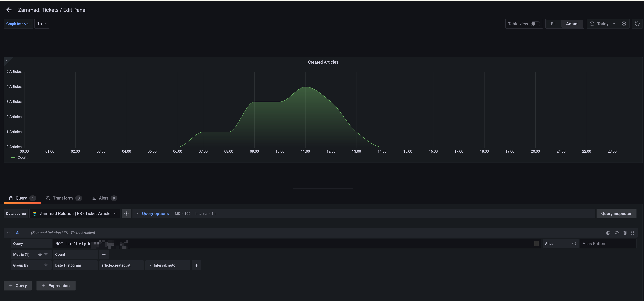Click the back arrow to dashboard
Image resolution: width=644 pixels, height=301 pixels.
[x=9, y=10]
